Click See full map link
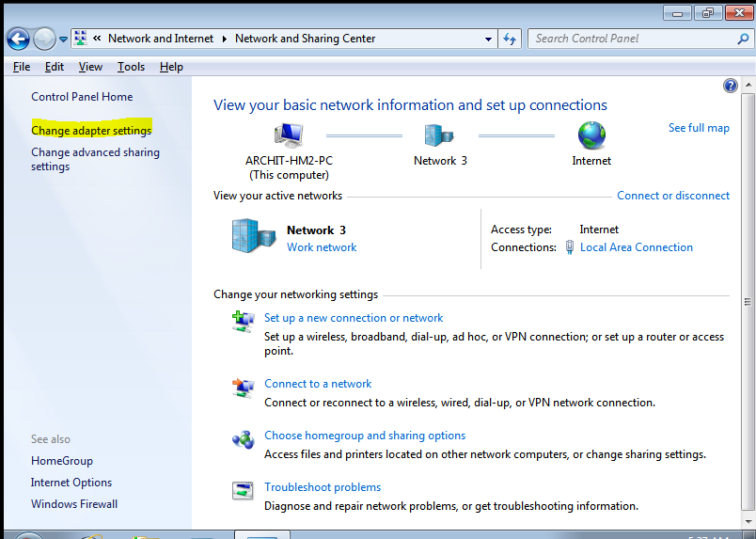The width and height of the screenshot is (756, 539). click(699, 128)
